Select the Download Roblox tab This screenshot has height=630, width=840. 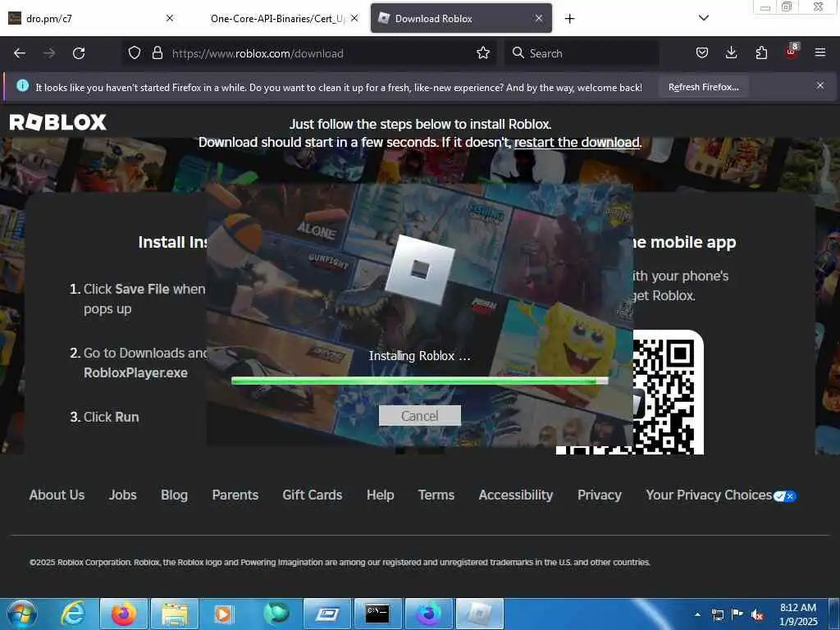461,19
